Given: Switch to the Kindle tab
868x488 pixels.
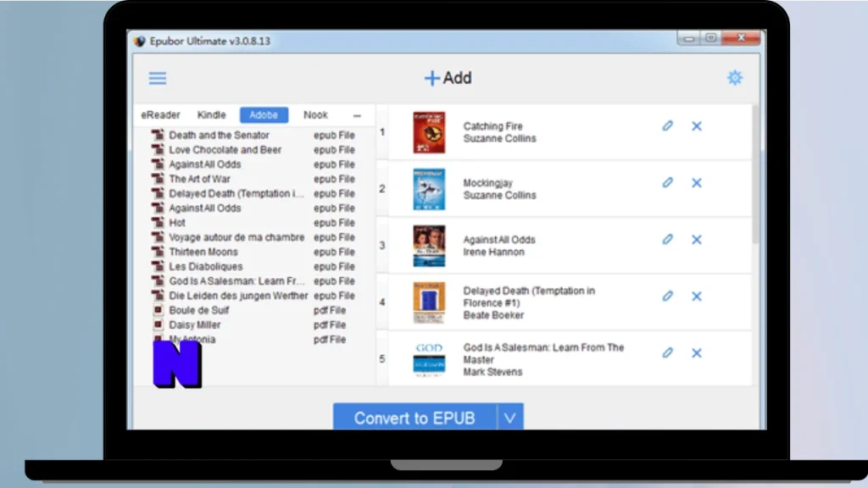Looking at the screenshot, I should pyautogui.click(x=211, y=115).
